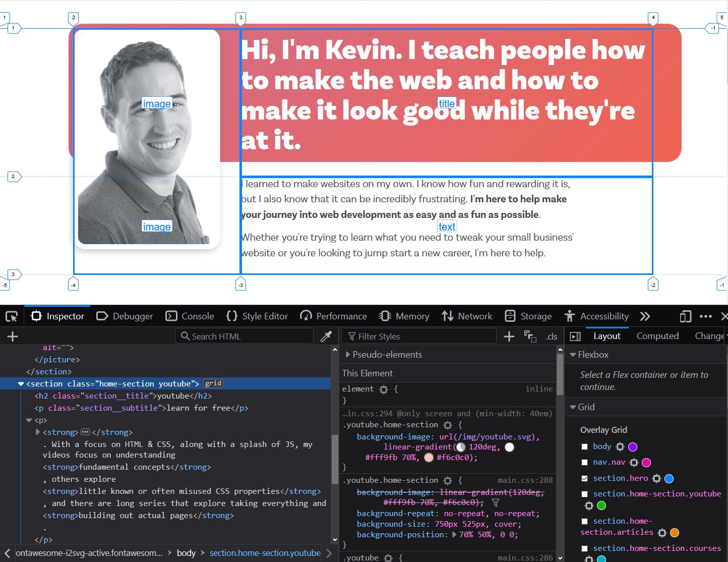The image size is (728, 562).
Task: Change nav.nav overlay magenta color swatch
Action: [x=646, y=462]
